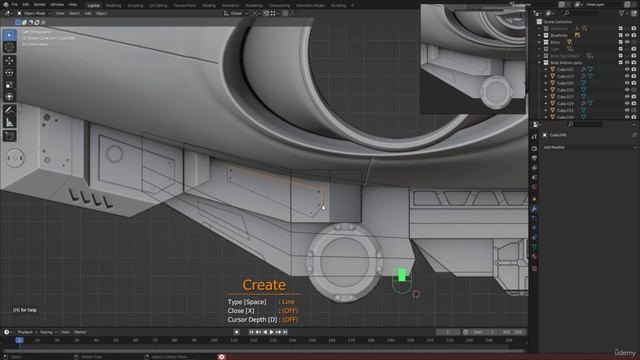Open the Edit menu

click(x=26, y=4)
